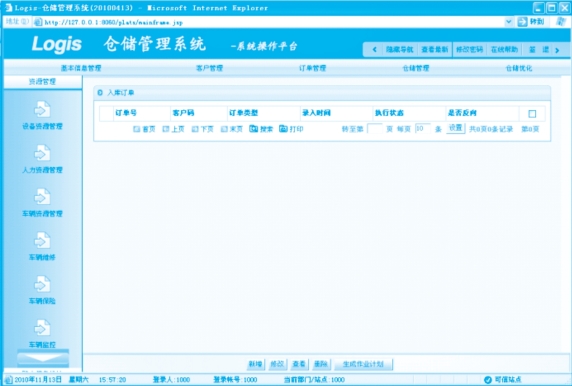Click the 搜索 search icon in pager

pyautogui.click(x=253, y=129)
